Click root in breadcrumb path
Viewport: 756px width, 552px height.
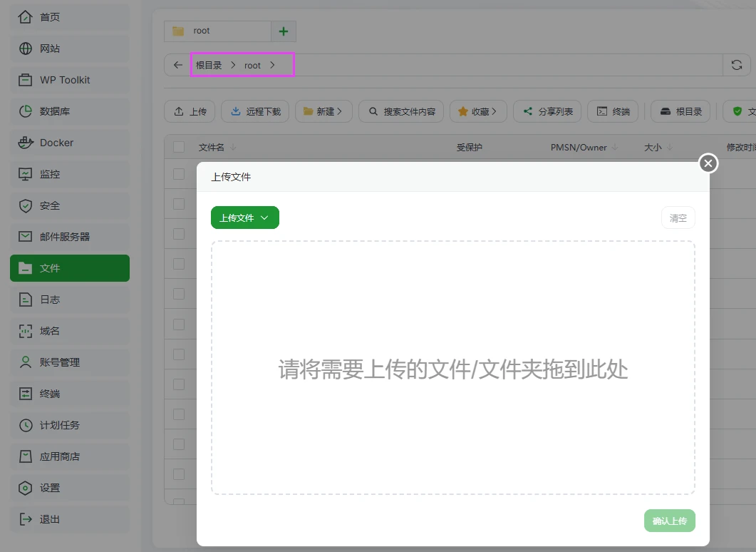coord(252,66)
